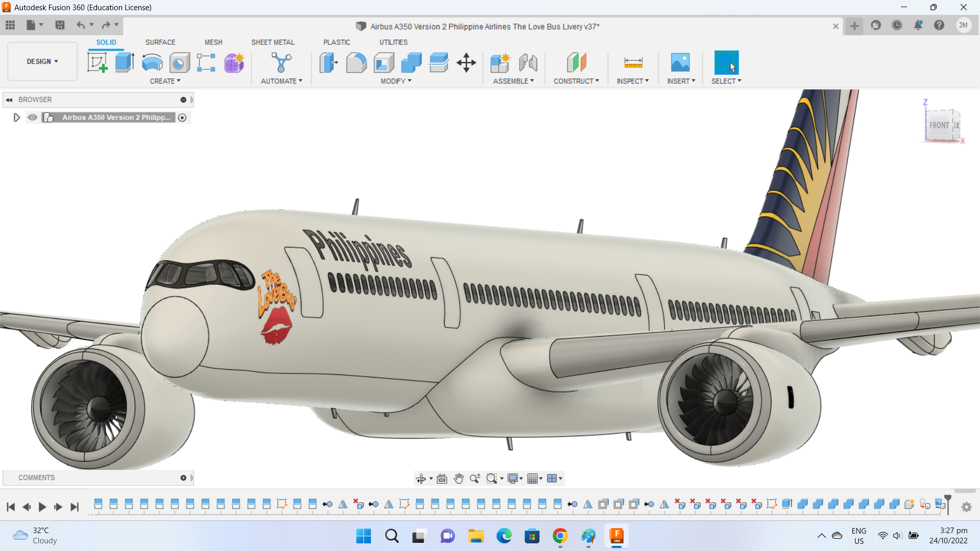Open the Automate dropdown menu
This screenshot has width=980, height=551.
click(x=282, y=81)
